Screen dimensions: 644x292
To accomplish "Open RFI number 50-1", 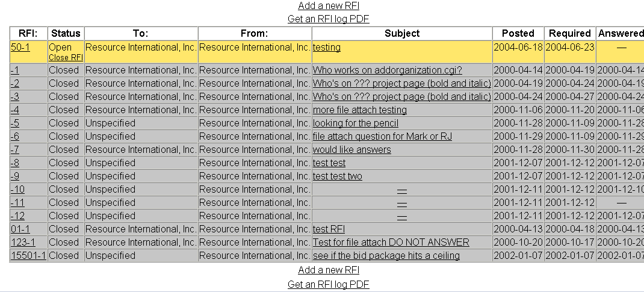I will point(20,47).
